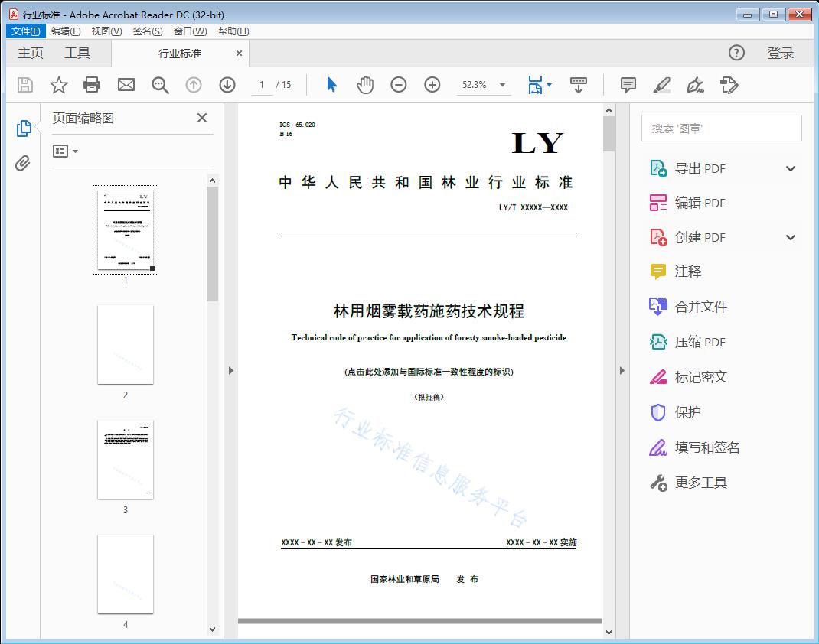Screen dimensions: 819x644
Task: Save the PDF with the disk icon
Action: (24, 85)
